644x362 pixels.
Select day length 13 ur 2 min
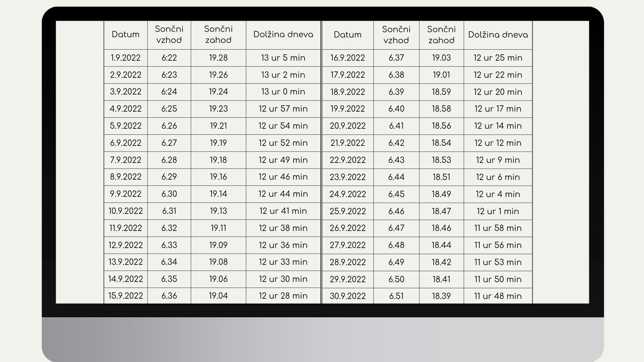[283, 75]
